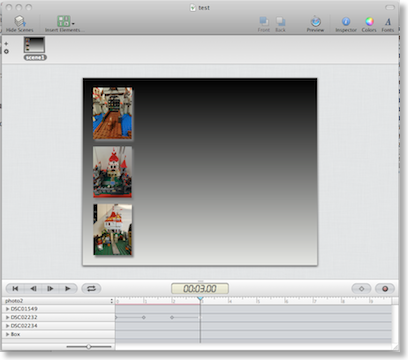Select the bottom castle photo on canvas
This screenshot has width=408, height=360.
113,230
